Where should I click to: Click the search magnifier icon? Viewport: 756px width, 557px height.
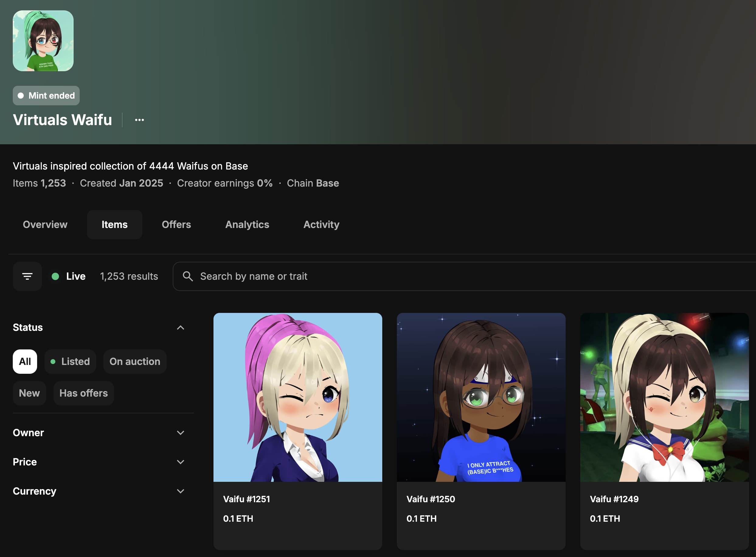pos(188,276)
